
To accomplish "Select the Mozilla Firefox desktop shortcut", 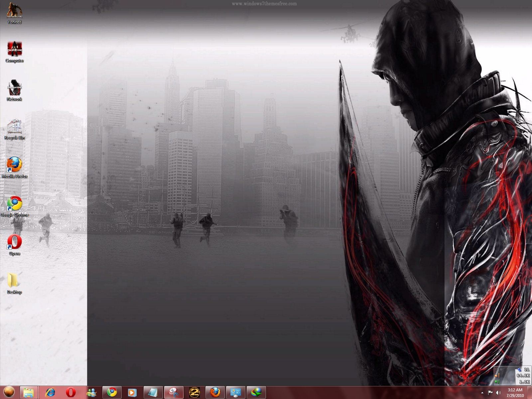I will [15, 168].
